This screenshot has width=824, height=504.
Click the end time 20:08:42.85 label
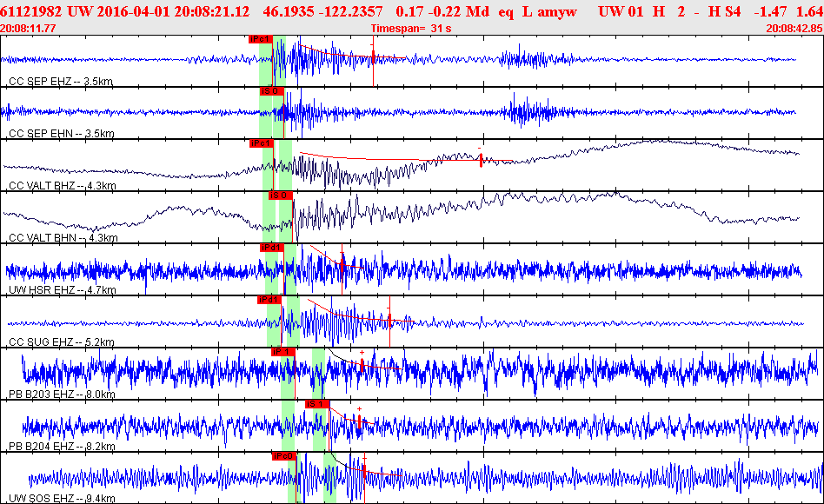click(794, 29)
